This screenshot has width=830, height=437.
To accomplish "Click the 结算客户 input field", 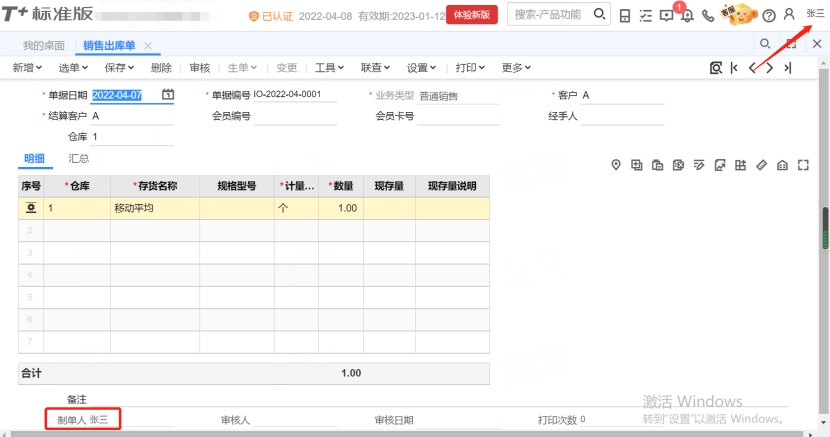I will click(x=132, y=116).
